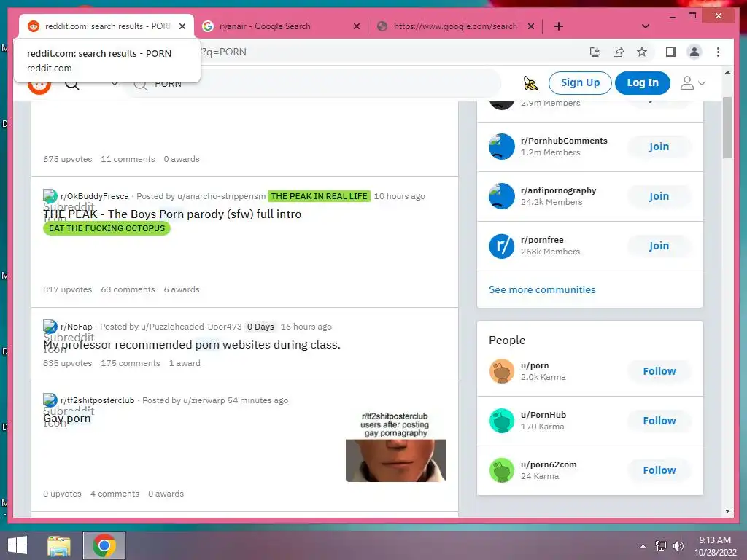Click the Chrome taskbar icon
The image size is (747, 560).
[x=104, y=545]
